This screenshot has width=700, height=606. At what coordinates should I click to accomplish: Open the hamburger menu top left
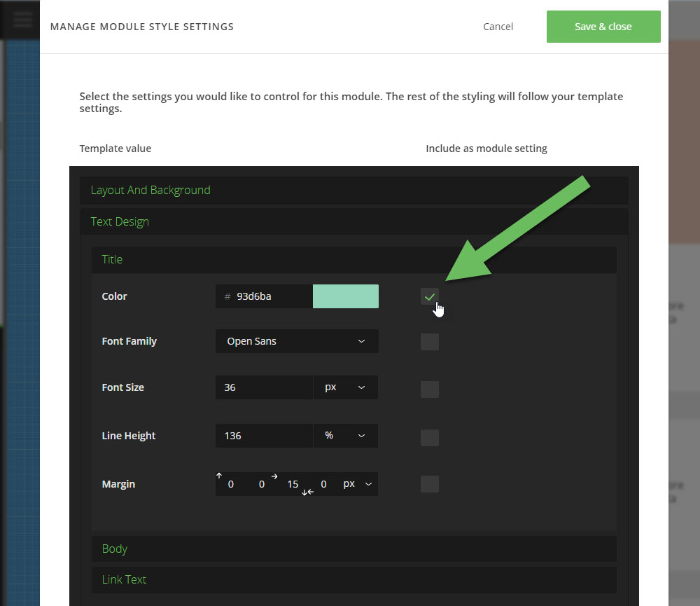tap(21, 19)
